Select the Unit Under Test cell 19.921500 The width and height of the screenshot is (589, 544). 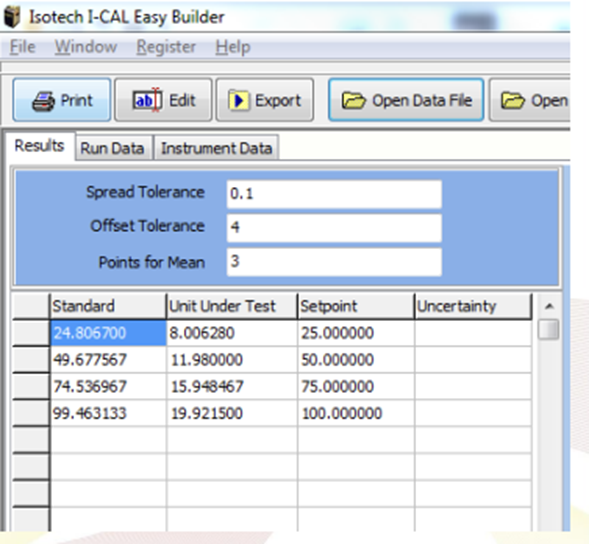pos(232,413)
